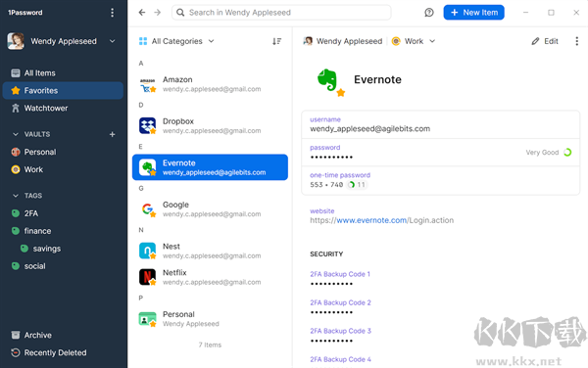Viewport: 588px width, 368px height.
Task: Open the All Categories filter dropdown
Action: click(x=176, y=41)
